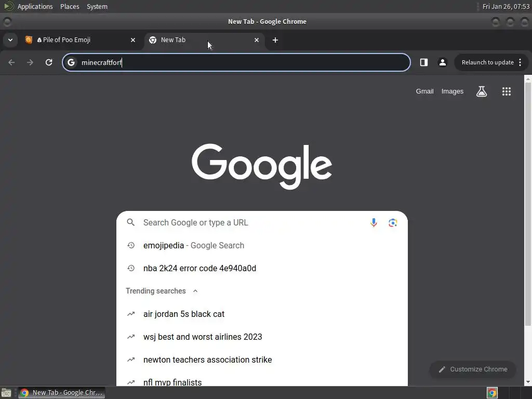Open Chrome three-dot menu
Viewport: 532px width, 399px height.
coord(520,62)
